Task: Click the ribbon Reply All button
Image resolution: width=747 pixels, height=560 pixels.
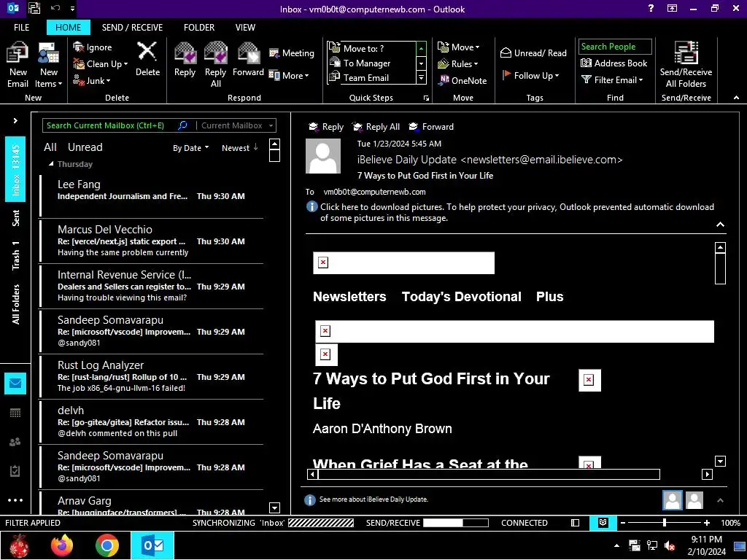Action: coord(215,65)
